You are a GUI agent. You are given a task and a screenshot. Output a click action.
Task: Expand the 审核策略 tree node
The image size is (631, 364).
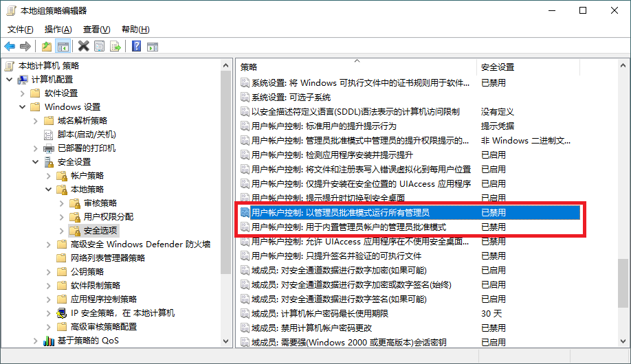click(61, 203)
